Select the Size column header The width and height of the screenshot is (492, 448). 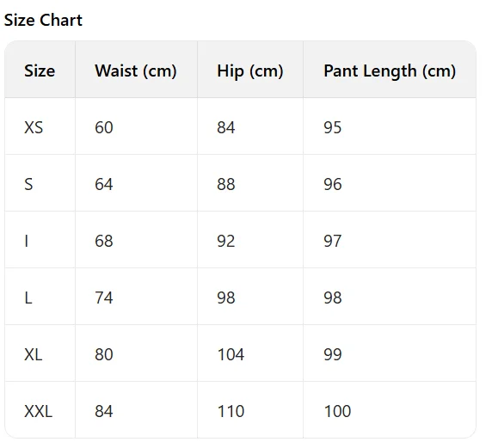tap(40, 71)
